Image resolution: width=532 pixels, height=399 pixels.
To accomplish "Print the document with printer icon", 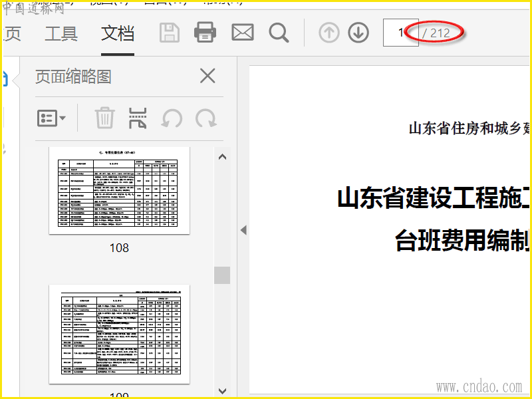I will pos(205,32).
